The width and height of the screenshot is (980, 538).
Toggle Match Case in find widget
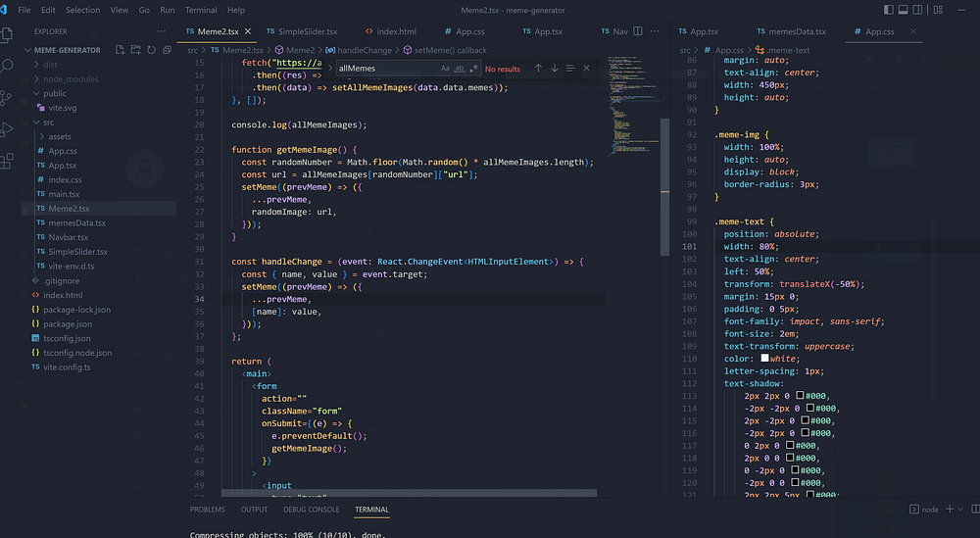[445, 69]
